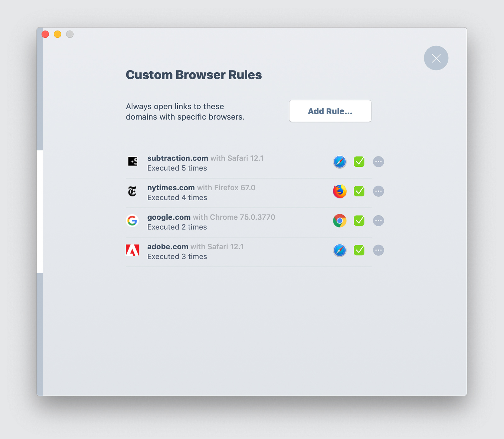Click the Add Rule button

coord(330,111)
